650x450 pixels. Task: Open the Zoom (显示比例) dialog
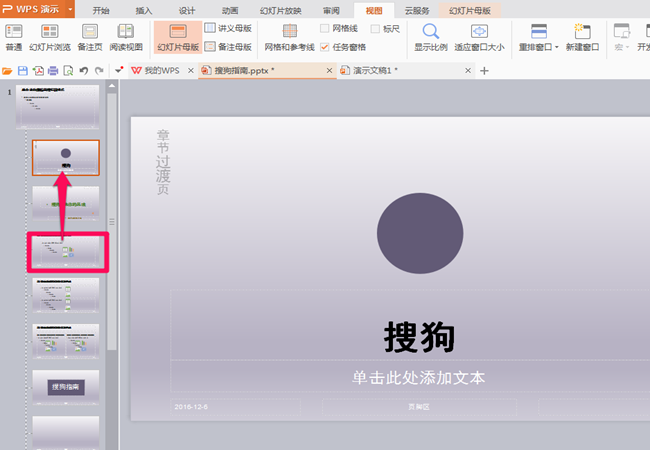[x=431, y=37]
